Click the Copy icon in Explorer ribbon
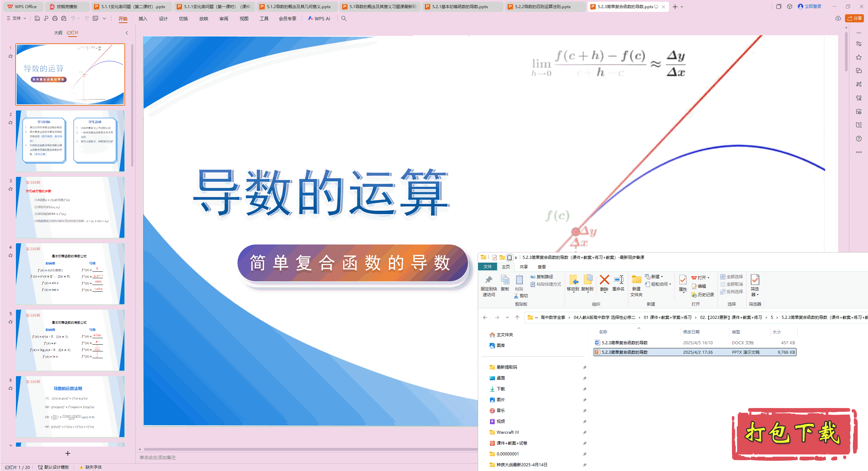Viewport: 868px width, 471px height. coord(505,283)
